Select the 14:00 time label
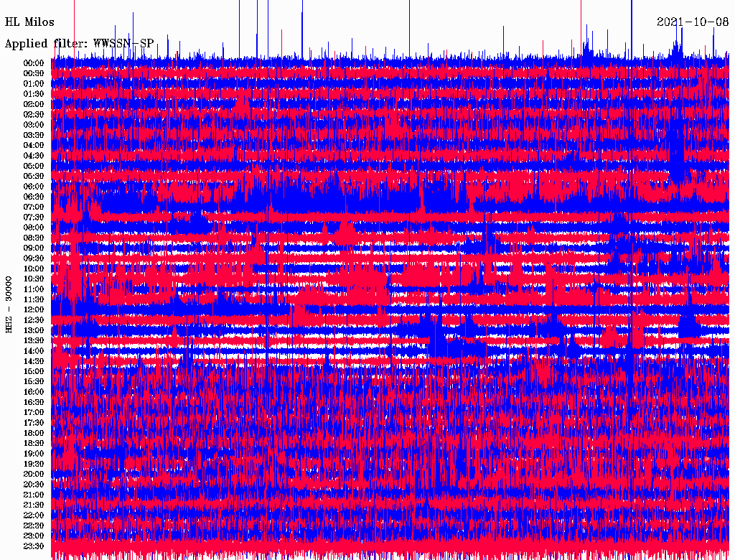 [x=34, y=351]
